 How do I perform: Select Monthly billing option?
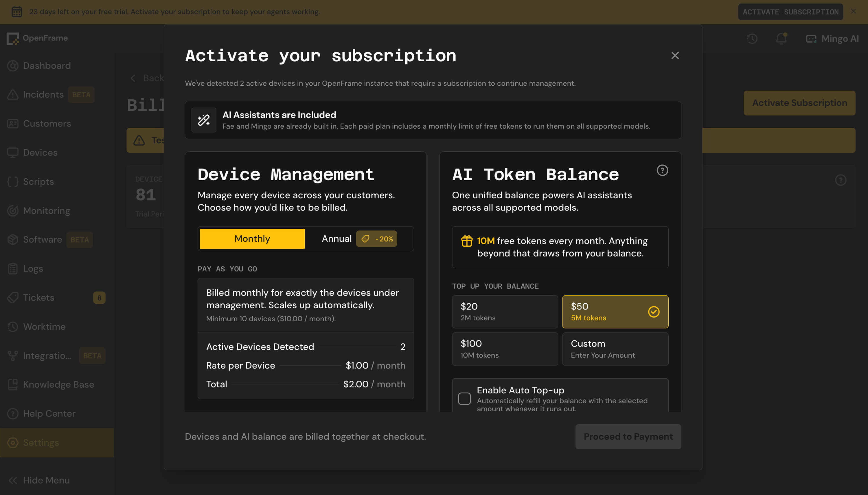pyautogui.click(x=252, y=239)
